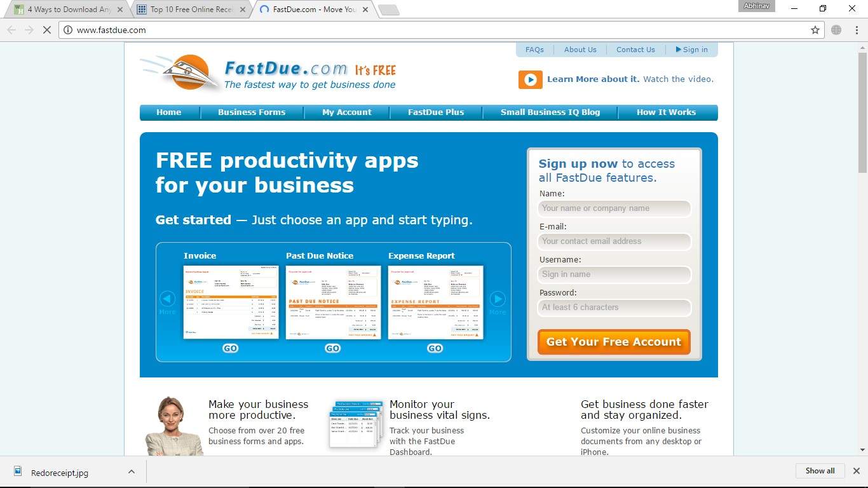Close the 'Top 10 Free Online Receipt' tab
Image resolution: width=868 pixels, height=488 pixels.
click(x=243, y=10)
